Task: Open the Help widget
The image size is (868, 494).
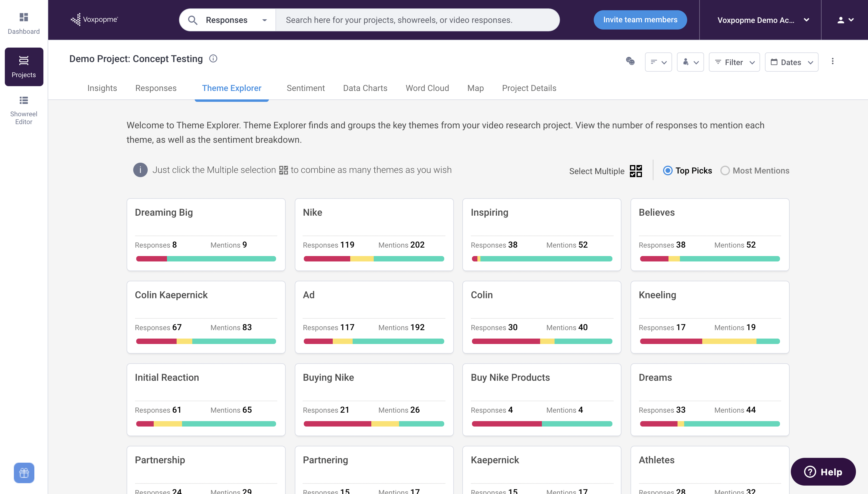Action: tap(823, 472)
